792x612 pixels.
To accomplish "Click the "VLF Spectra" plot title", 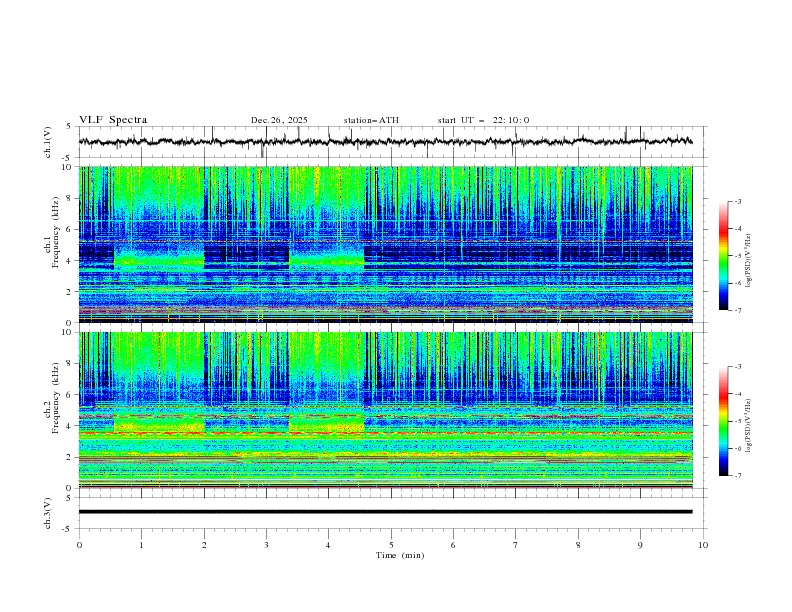I will [x=113, y=120].
